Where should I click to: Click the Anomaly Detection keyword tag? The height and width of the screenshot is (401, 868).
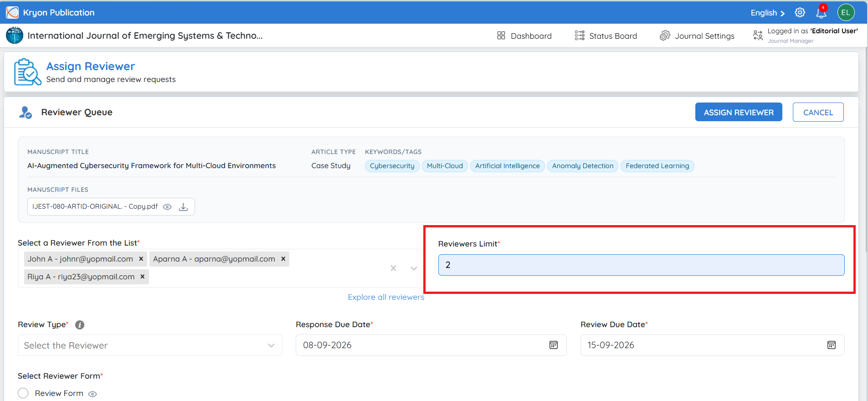click(x=583, y=166)
